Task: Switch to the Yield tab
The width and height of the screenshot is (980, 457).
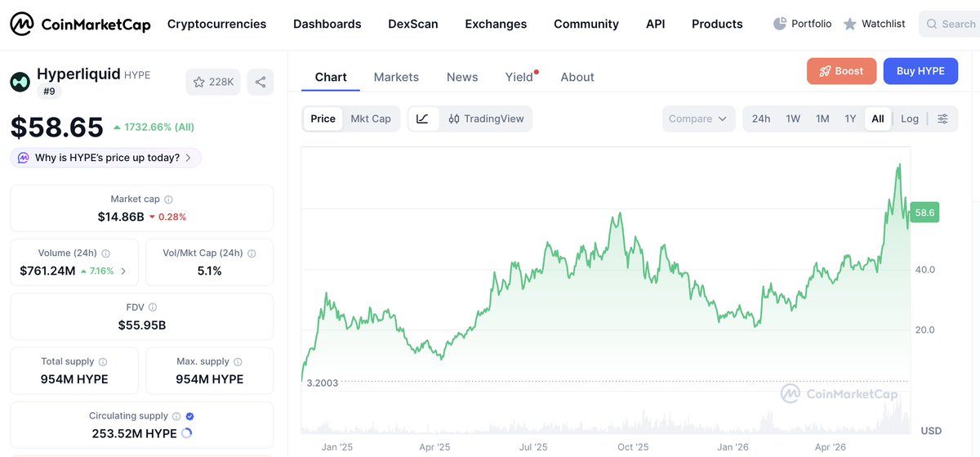Action: coord(519,77)
